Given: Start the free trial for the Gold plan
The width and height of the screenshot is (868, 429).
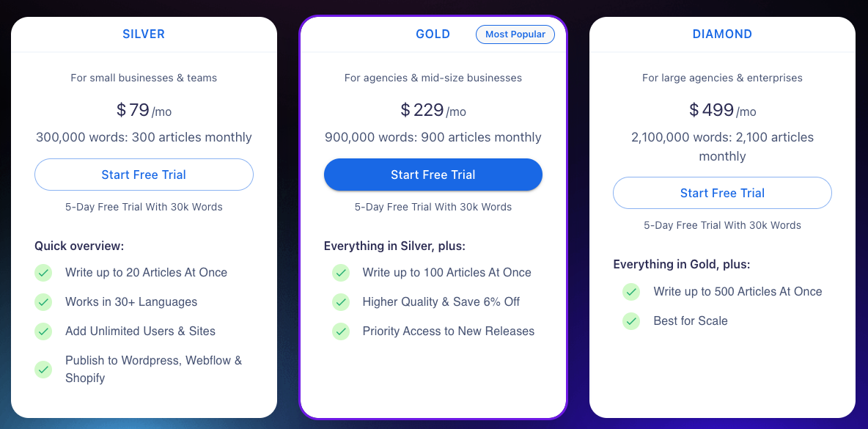Looking at the screenshot, I should (x=433, y=175).
